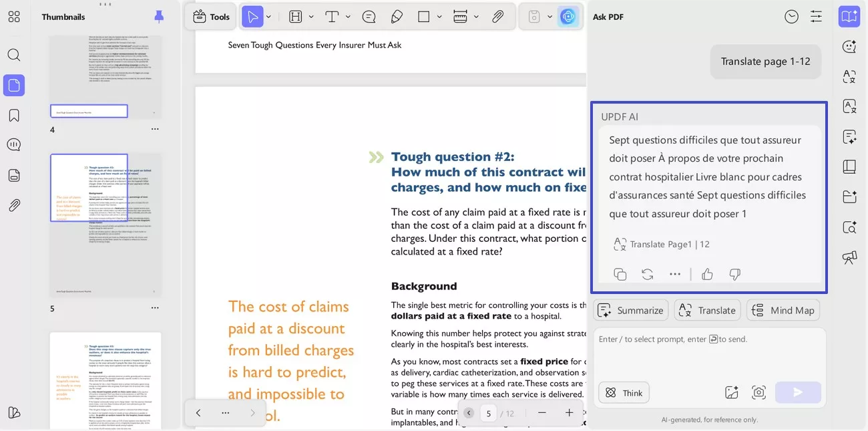Open the Tools menu
The height and width of the screenshot is (431, 868).
(x=210, y=17)
